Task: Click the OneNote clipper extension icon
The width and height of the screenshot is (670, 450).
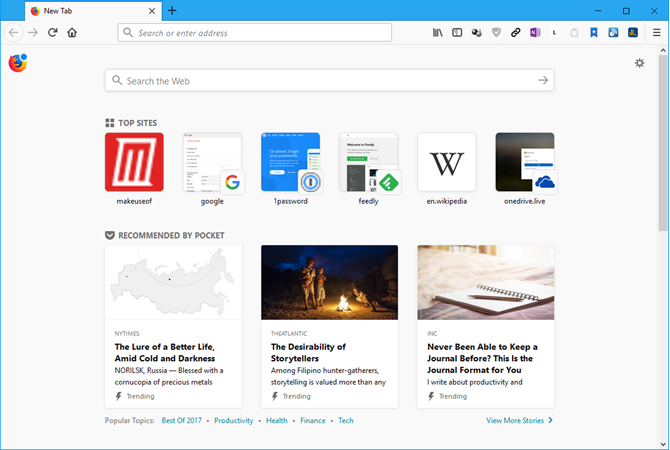Action: point(535,33)
